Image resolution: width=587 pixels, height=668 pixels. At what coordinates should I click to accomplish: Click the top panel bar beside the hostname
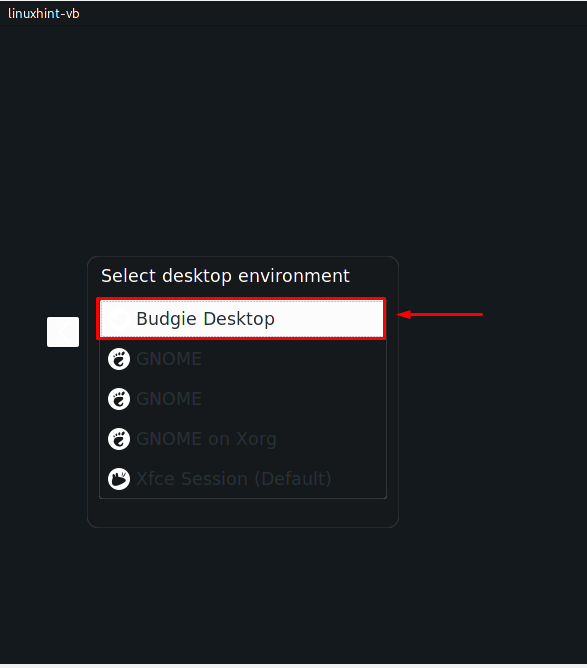tap(332, 13)
